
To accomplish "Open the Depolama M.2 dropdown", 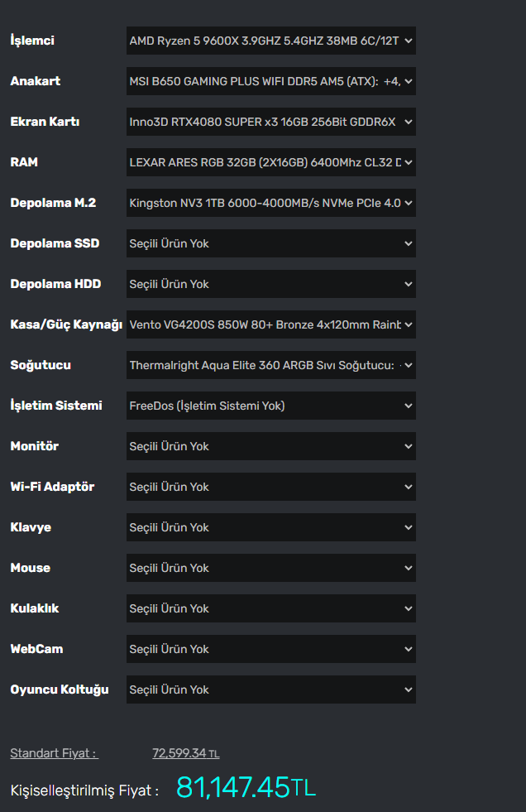I will point(270,203).
